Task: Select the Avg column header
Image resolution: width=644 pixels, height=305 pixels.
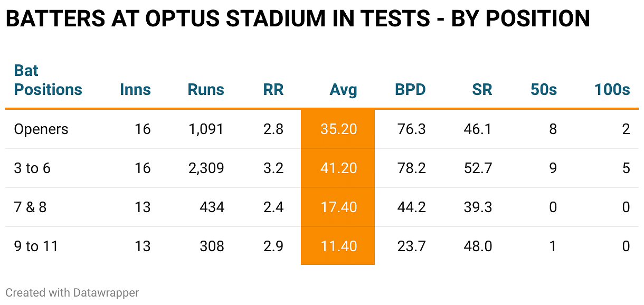Action: pyautogui.click(x=343, y=90)
